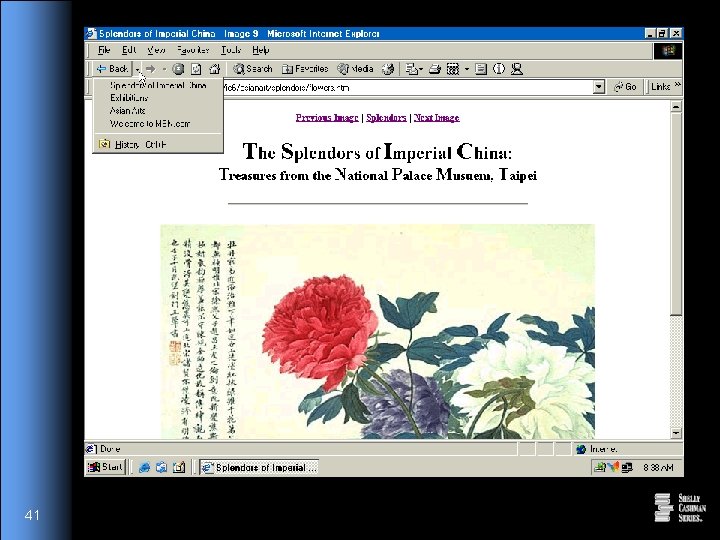Click the Forward arrow button
This screenshot has width=720, height=540.
pos(150,69)
